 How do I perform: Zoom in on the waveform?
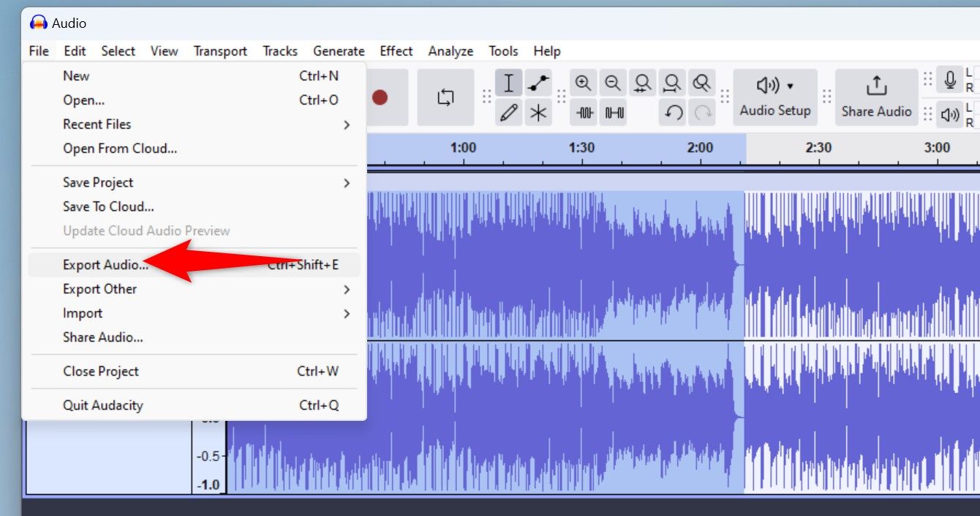(x=584, y=83)
